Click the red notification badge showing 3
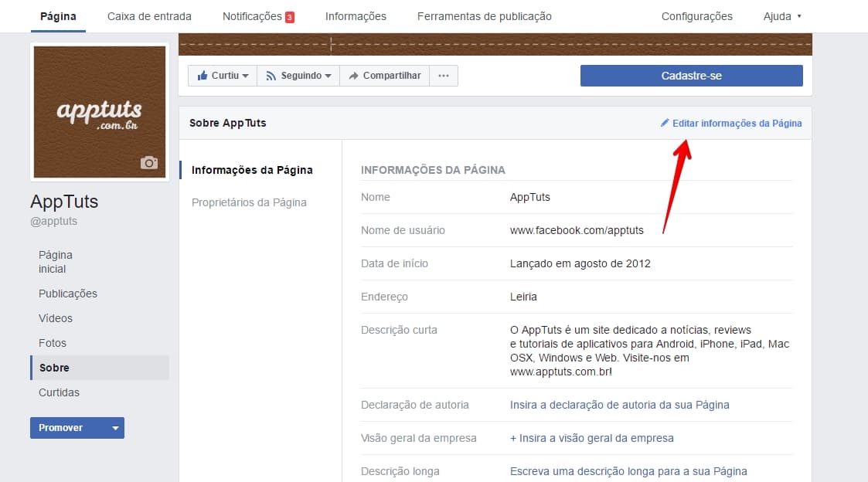The image size is (868, 482). coord(290,17)
